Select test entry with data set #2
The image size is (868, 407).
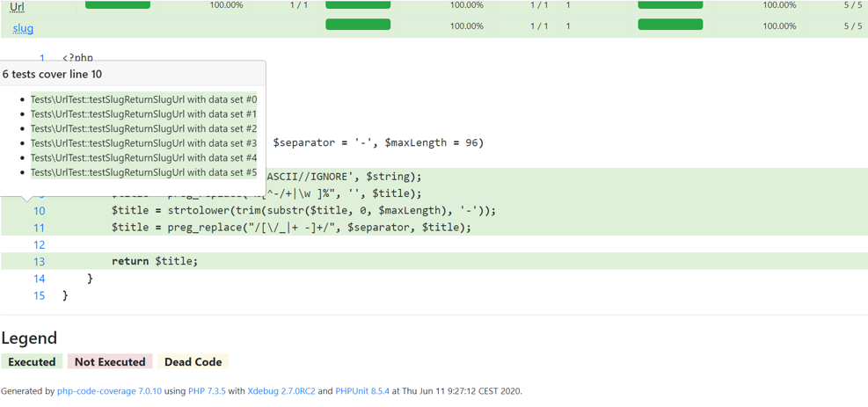[144, 128]
